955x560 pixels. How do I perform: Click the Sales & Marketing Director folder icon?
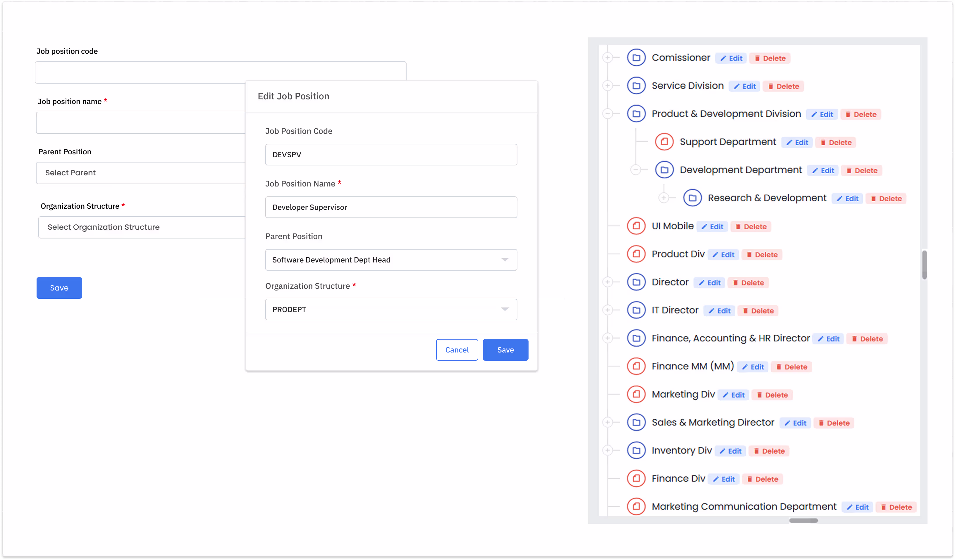tap(636, 422)
